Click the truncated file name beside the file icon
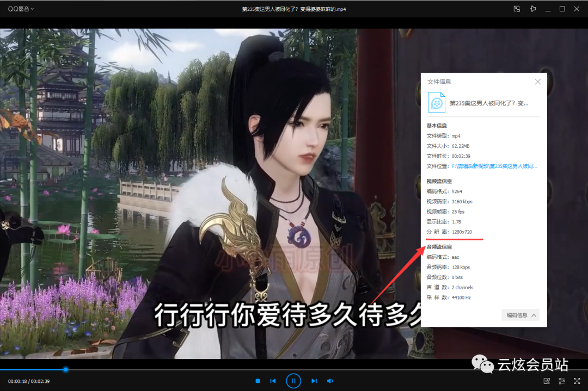Viewport: 588px width, 391px height. (x=489, y=103)
